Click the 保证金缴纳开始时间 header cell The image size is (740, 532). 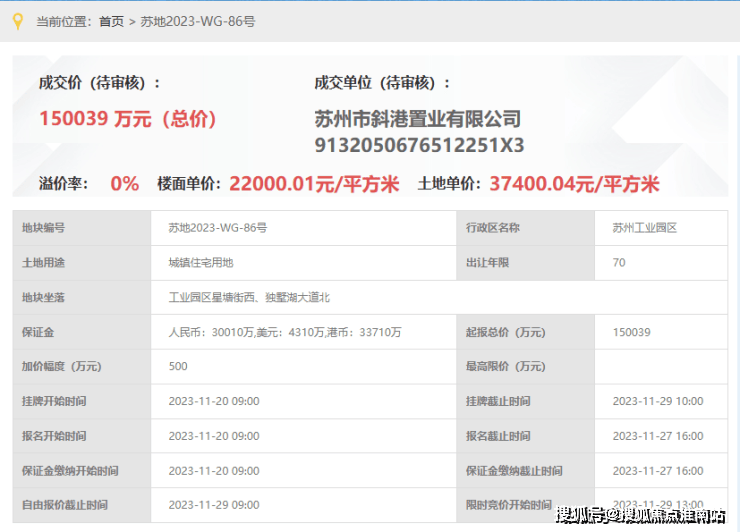point(82,471)
